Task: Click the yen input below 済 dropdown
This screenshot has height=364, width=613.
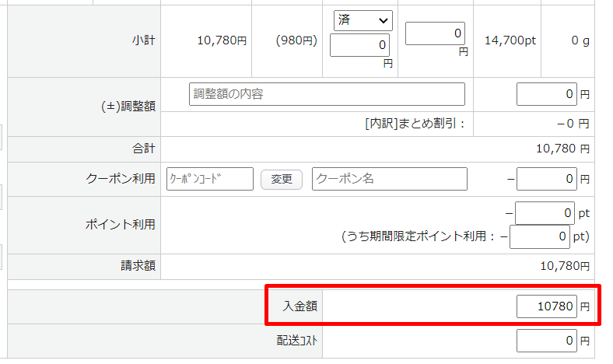Action: click(360, 46)
